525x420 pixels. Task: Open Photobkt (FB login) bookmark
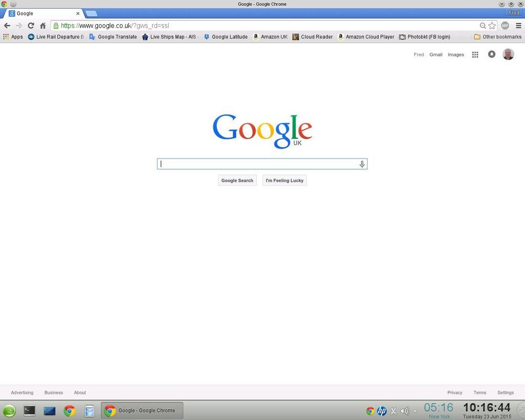(425, 37)
